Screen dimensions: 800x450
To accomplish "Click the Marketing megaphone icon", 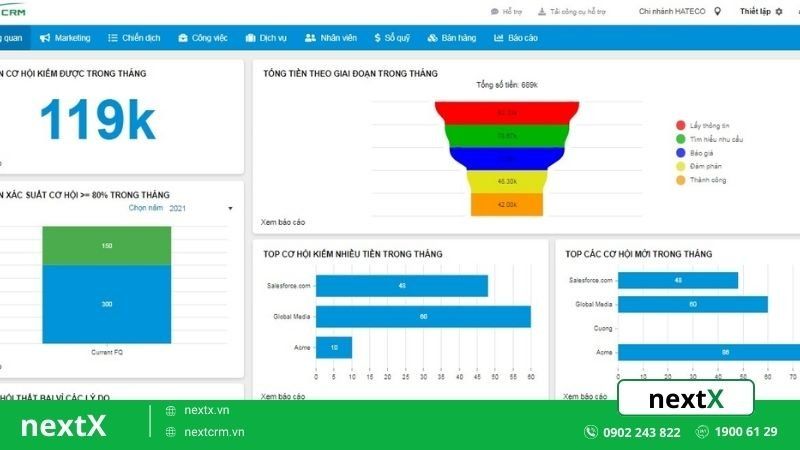I will click(45, 38).
